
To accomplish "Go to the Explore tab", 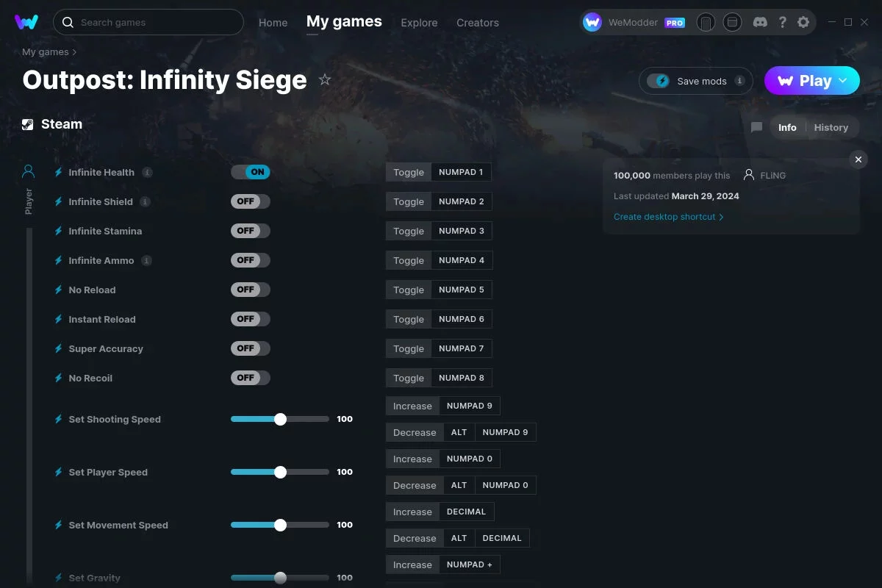I will tap(419, 23).
